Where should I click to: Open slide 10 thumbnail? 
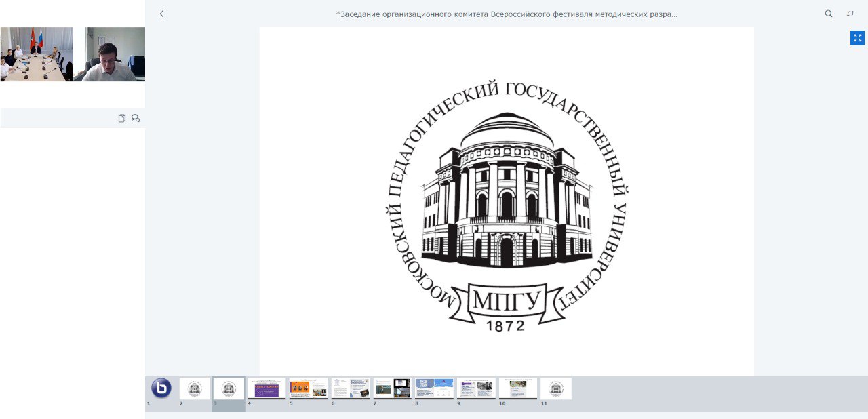click(518, 388)
